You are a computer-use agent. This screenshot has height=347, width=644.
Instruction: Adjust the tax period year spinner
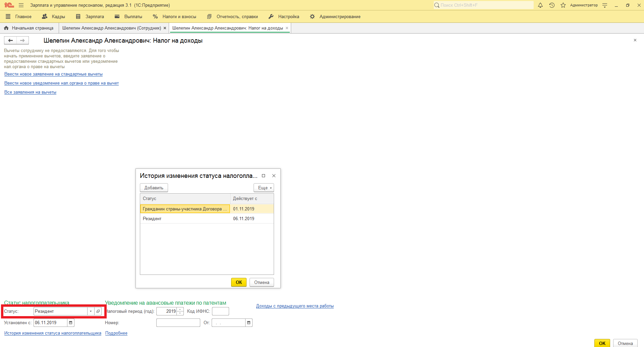pyautogui.click(x=180, y=311)
